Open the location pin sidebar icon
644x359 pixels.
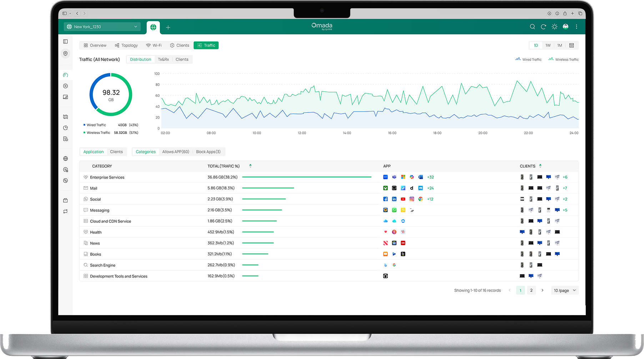click(x=65, y=54)
